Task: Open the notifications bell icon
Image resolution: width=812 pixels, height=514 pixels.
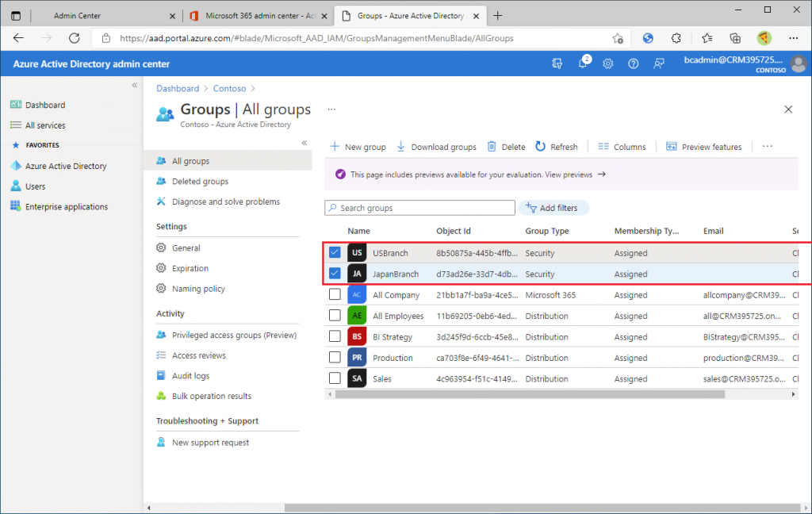Action: click(583, 63)
